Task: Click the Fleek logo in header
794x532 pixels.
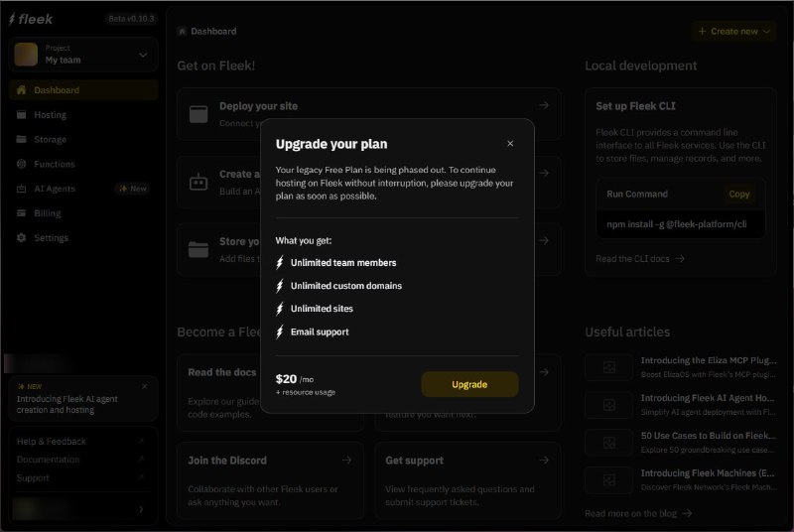Action: [x=32, y=19]
